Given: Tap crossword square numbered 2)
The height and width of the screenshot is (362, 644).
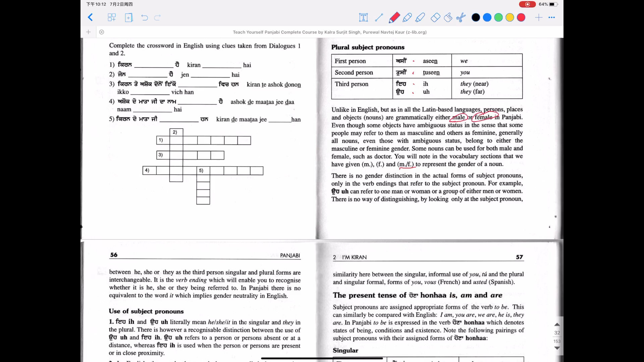Looking at the screenshot, I should click(176, 132).
